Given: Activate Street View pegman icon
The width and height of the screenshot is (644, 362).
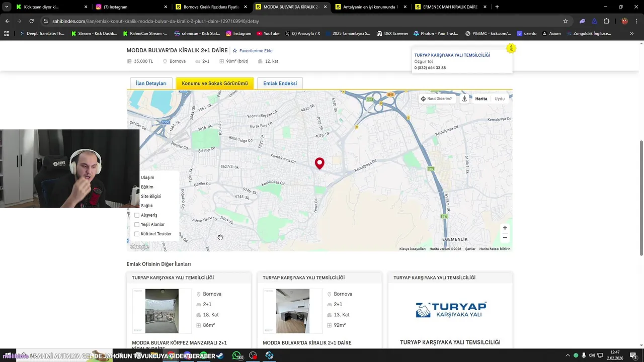Looking at the screenshot, I should tap(464, 99).
